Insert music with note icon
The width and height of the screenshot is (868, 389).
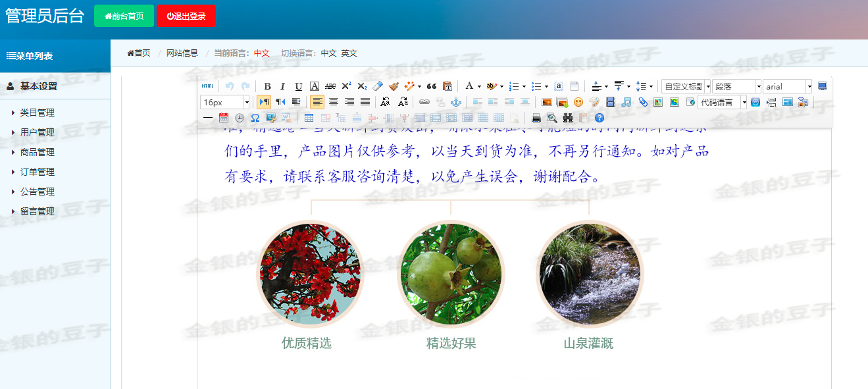(626, 102)
